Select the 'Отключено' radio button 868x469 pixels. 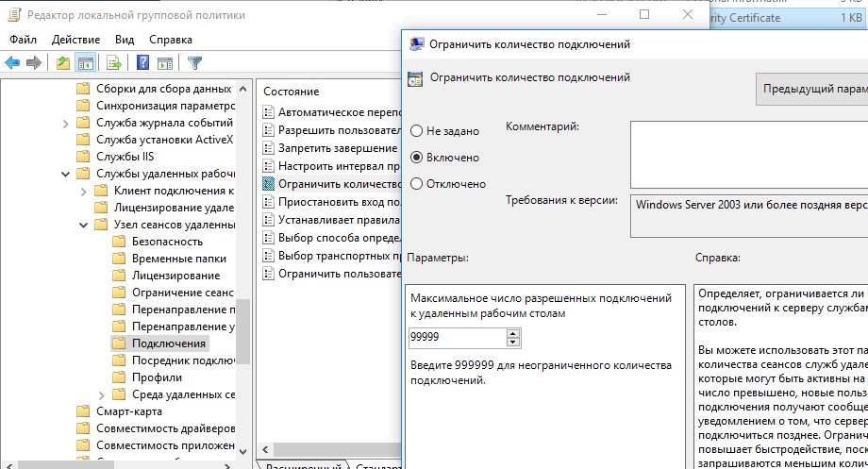pos(417,184)
